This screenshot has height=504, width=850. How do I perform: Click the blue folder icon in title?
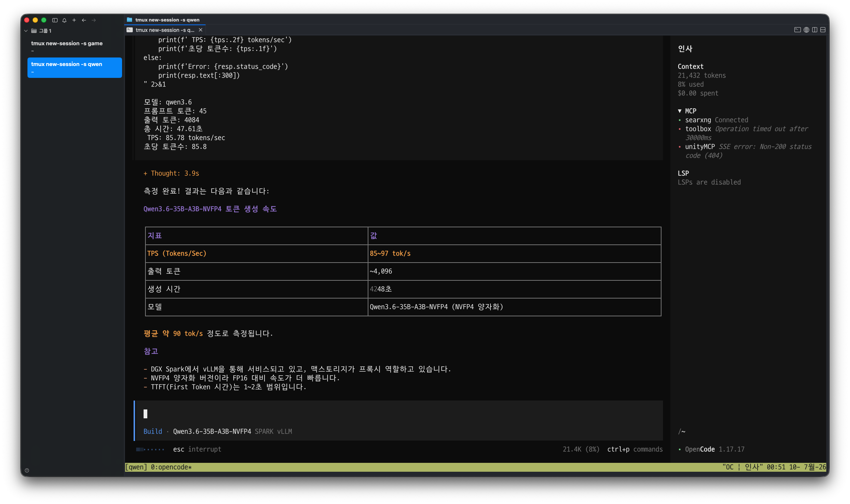[129, 20]
